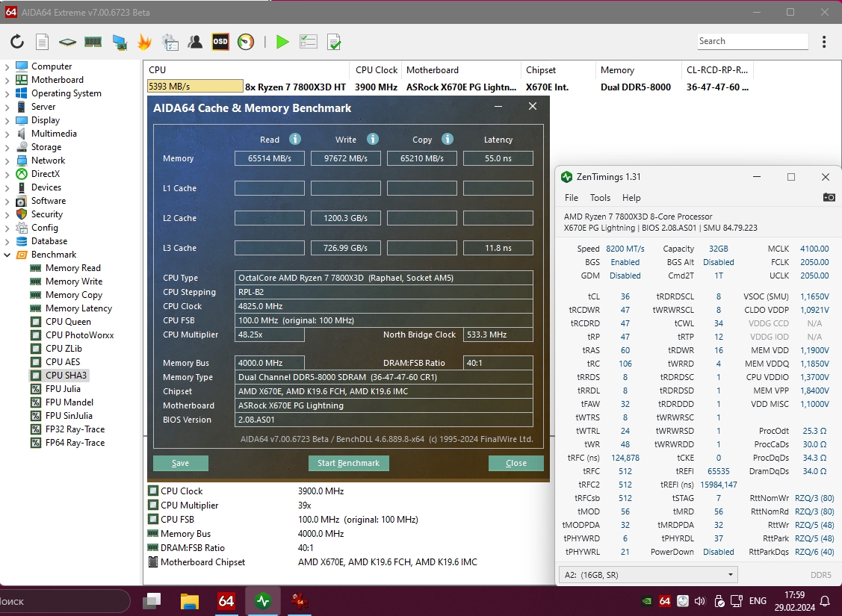This screenshot has height=616, width=842.
Task: Click the CPU Clock column header
Action: [x=376, y=69]
